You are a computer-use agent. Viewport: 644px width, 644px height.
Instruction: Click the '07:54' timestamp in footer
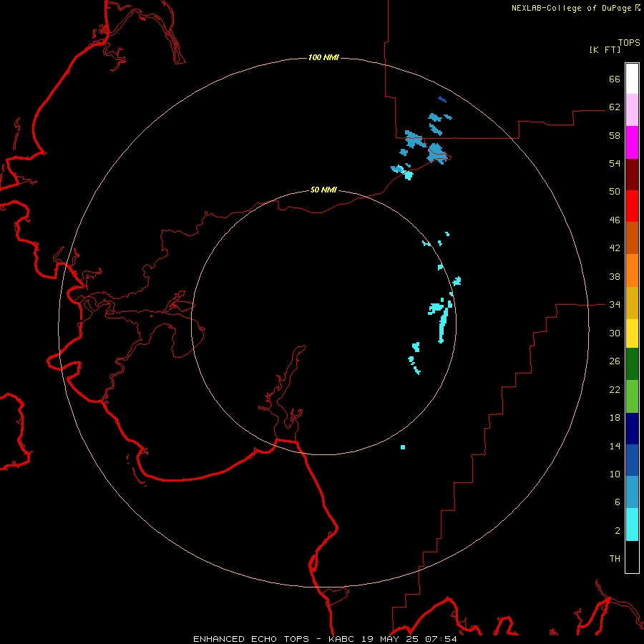(440, 639)
